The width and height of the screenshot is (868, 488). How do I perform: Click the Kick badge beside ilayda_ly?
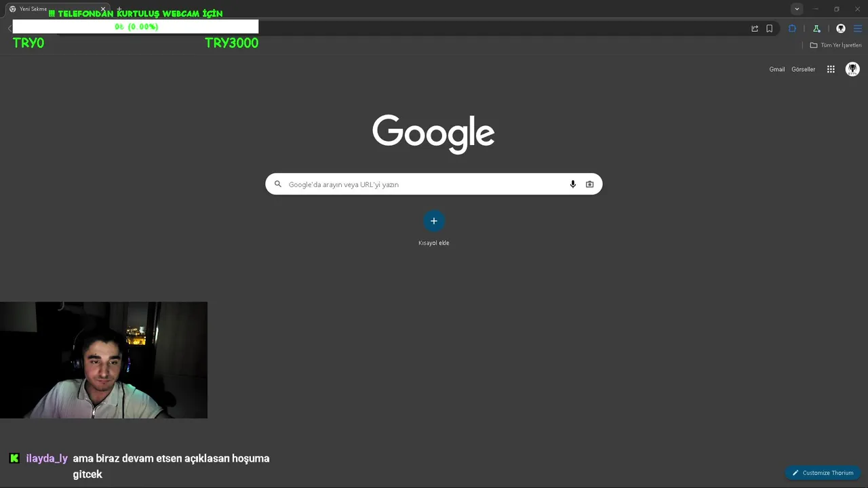pyautogui.click(x=14, y=458)
